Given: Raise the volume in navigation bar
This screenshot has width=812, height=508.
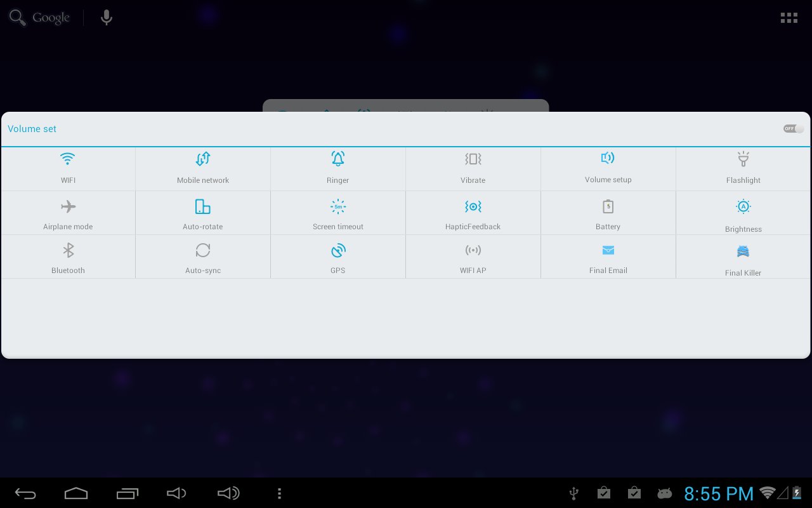Looking at the screenshot, I should click(x=228, y=493).
